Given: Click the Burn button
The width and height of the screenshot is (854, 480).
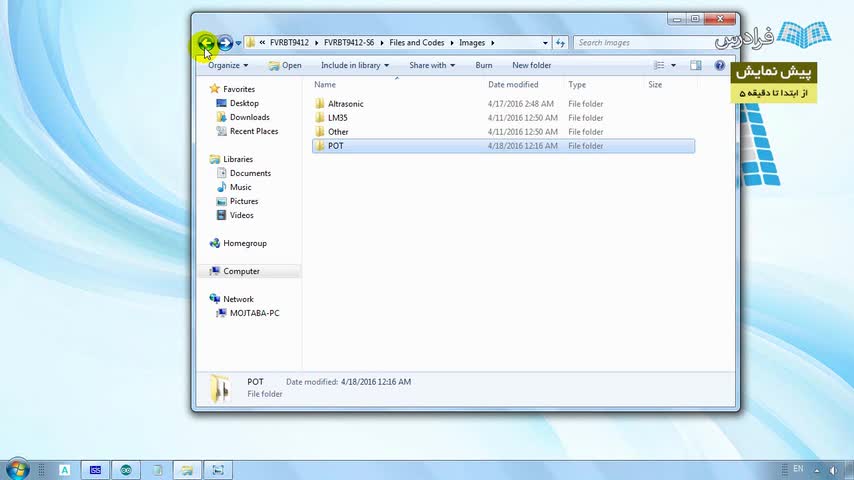Looking at the screenshot, I should pos(484,65).
